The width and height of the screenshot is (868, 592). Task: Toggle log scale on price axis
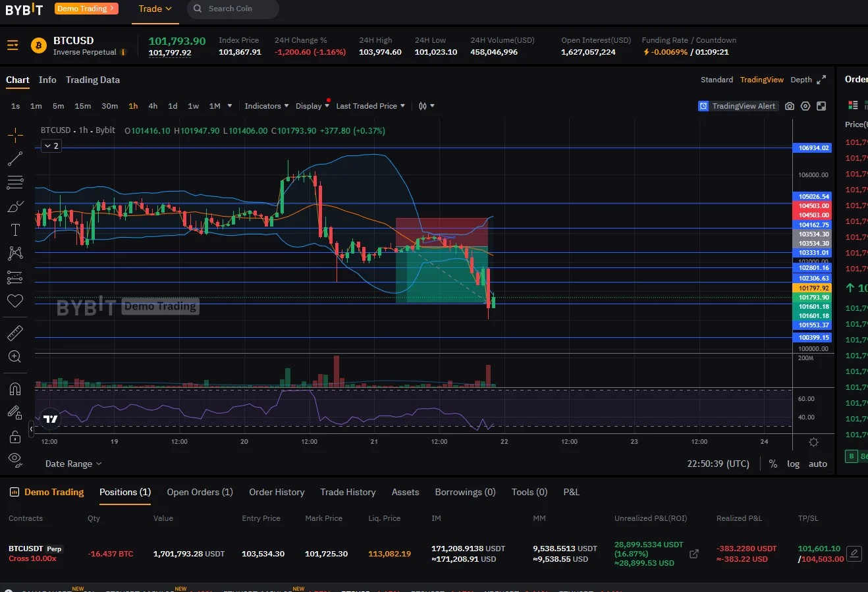[793, 464]
